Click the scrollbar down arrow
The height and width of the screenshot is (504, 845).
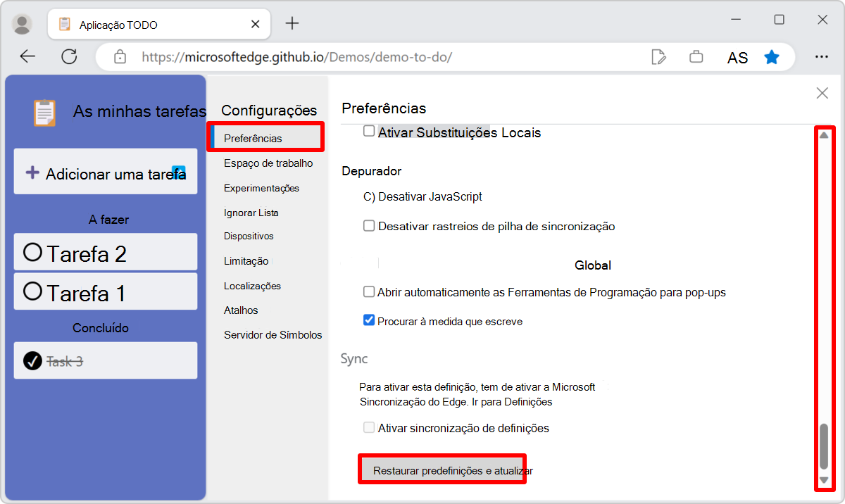pyautogui.click(x=825, y=479)
